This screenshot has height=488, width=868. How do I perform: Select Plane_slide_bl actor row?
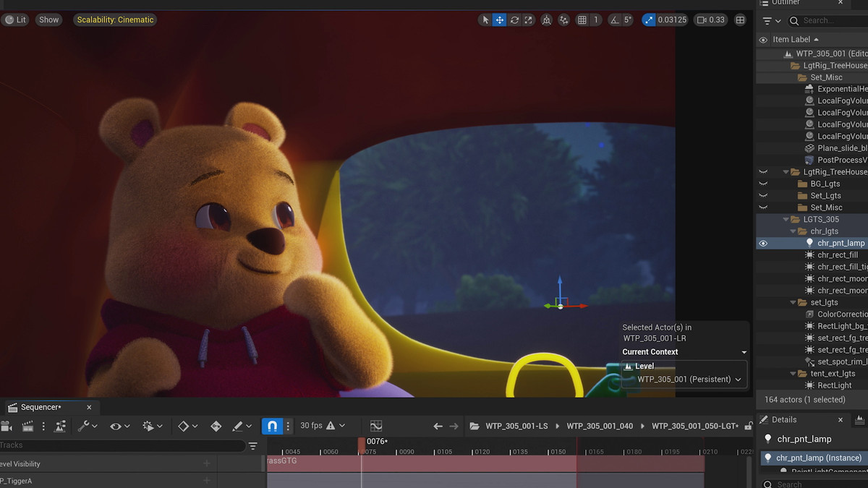pyautogui.click(x=812, y=148)
